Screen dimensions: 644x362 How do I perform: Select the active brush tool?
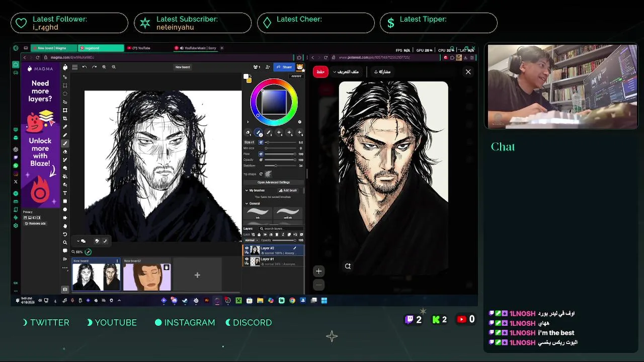(65, 143)
